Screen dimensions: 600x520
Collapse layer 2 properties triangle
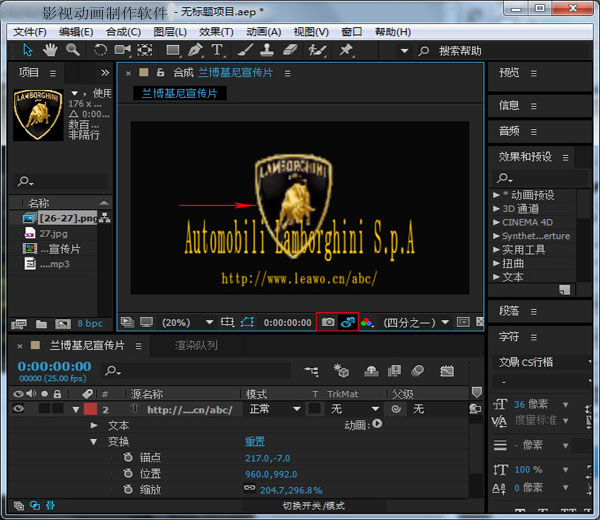tap(76, 409)
